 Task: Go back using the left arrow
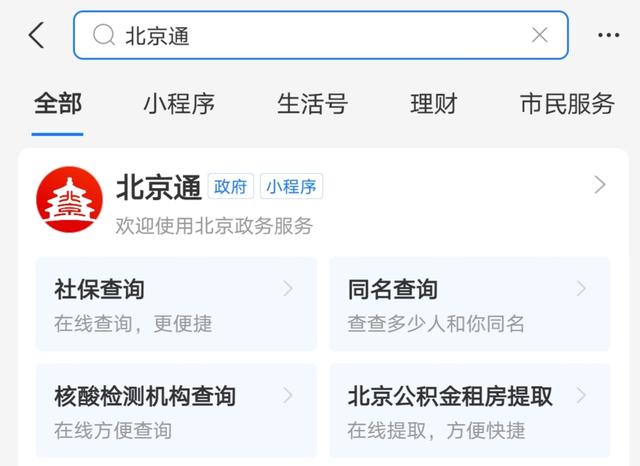point(36,35)
